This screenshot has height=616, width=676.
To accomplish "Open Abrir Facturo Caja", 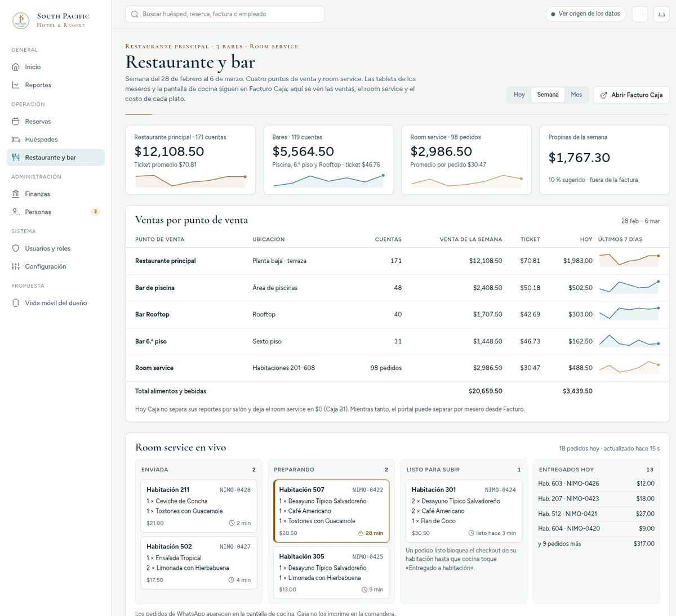I will click(631, 95).
